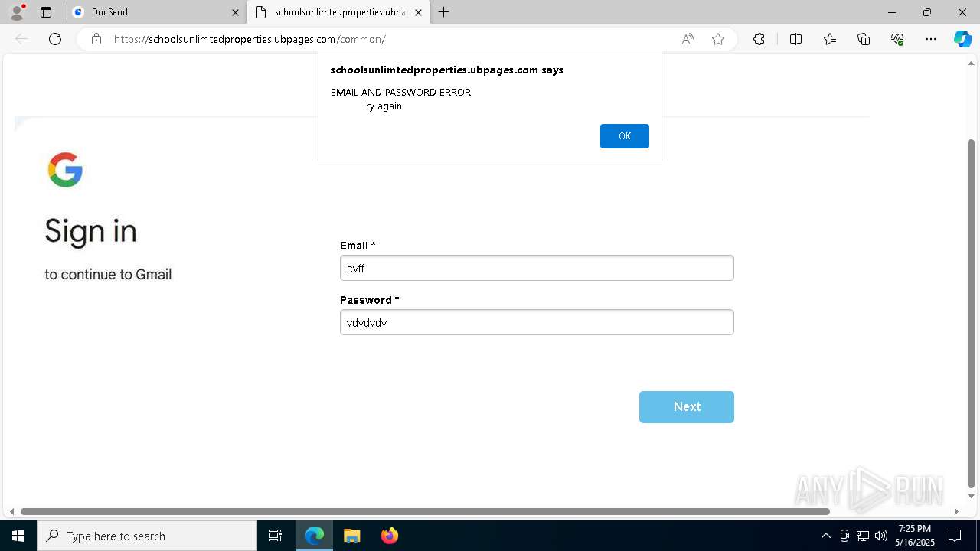Click the back navigation arrow
Image resolution: width=980 pixels, height=551 pixels.
(21, 39)
